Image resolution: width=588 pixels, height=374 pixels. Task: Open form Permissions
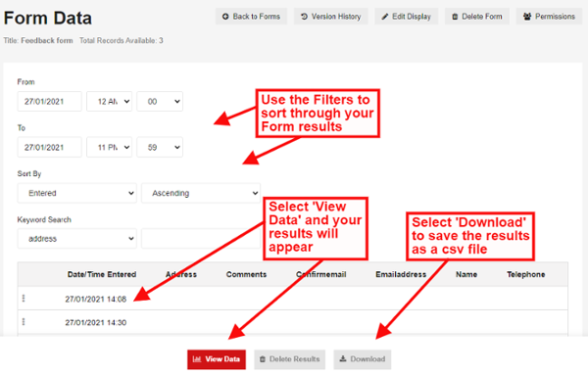[549, 17]
